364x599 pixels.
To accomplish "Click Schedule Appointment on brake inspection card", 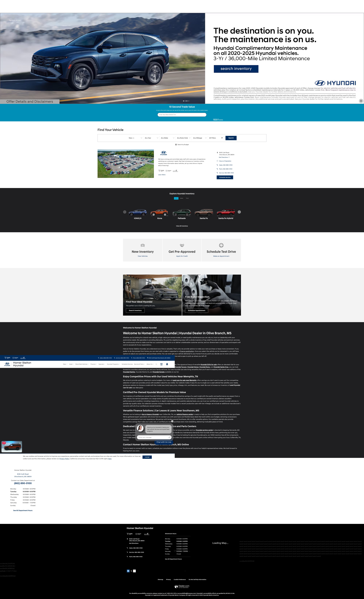I will [197, 310].
